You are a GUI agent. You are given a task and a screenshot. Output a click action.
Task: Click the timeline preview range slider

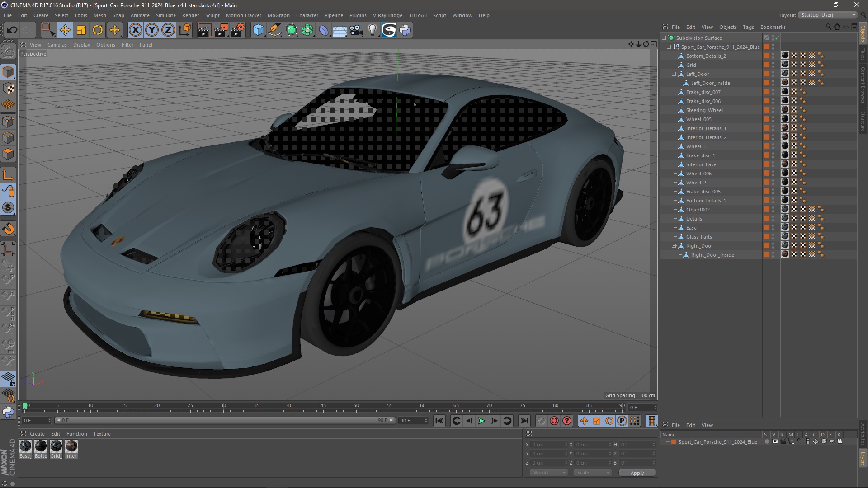click(x=225, y=421)
